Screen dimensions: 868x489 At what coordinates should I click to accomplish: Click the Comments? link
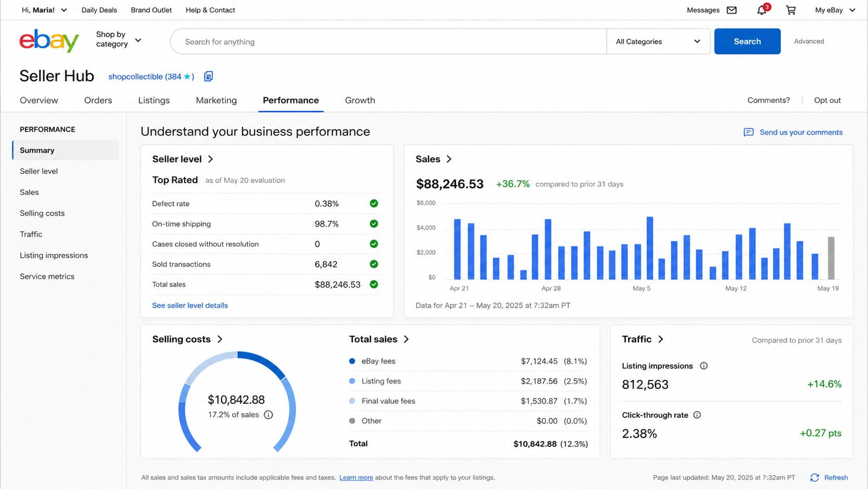768,100
